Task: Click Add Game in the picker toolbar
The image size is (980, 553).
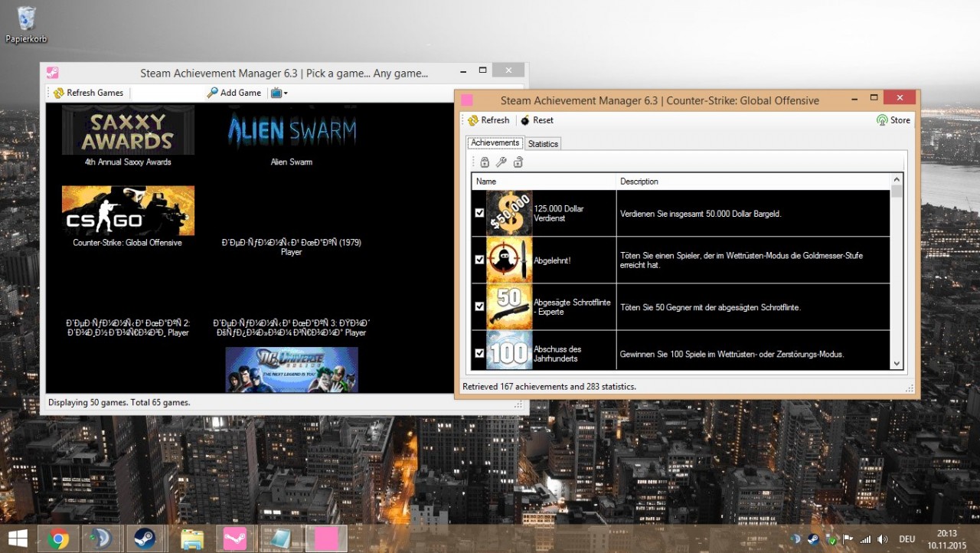Action: 234,93
